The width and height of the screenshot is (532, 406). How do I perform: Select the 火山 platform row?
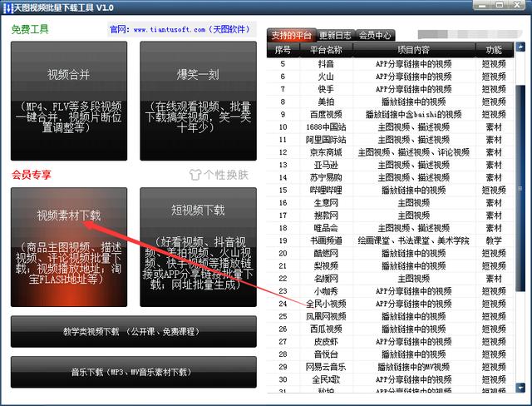pos(391,77)
